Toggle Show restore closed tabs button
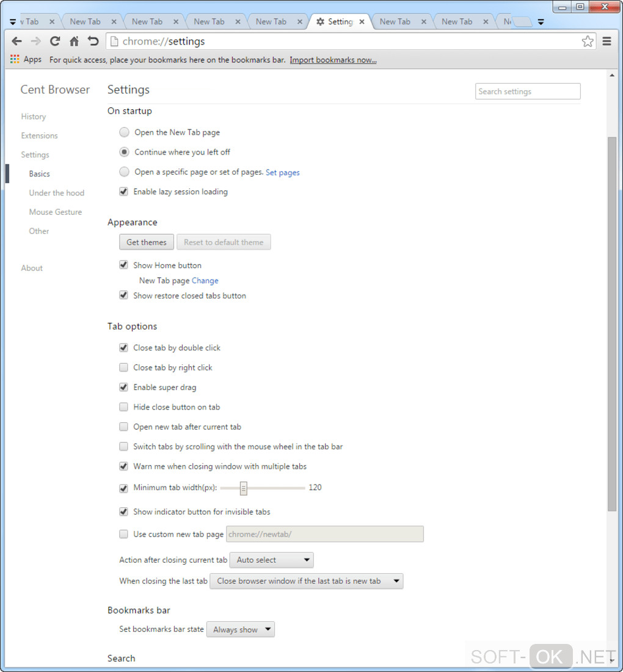The width and height of the screenshot is (623, 672). [123, 295]
